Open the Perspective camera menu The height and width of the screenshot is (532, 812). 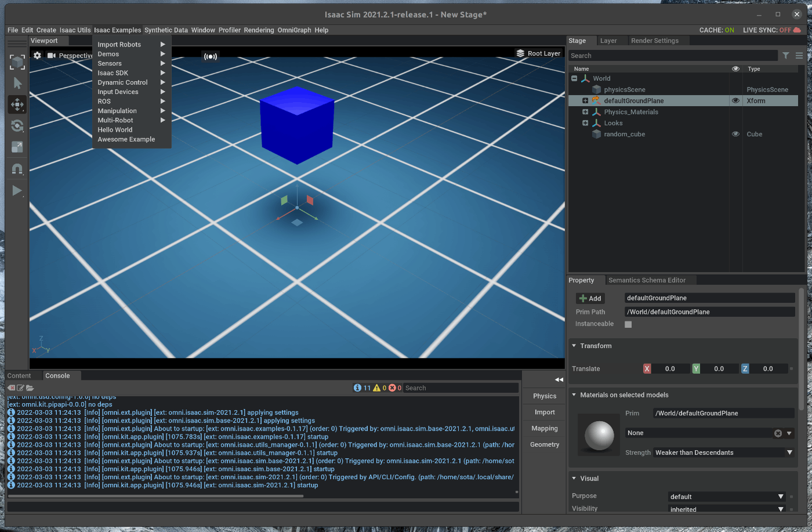click(70, 56)
